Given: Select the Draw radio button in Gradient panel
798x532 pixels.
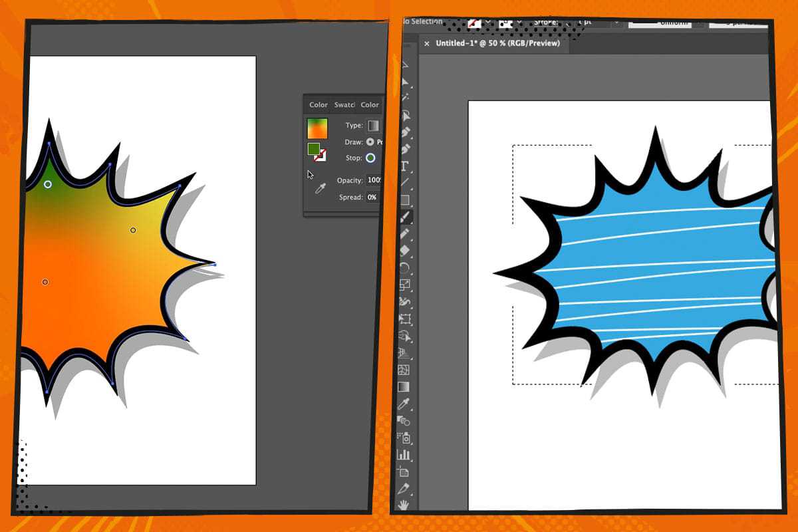Looking at the screenshot, I should point(370,142).
